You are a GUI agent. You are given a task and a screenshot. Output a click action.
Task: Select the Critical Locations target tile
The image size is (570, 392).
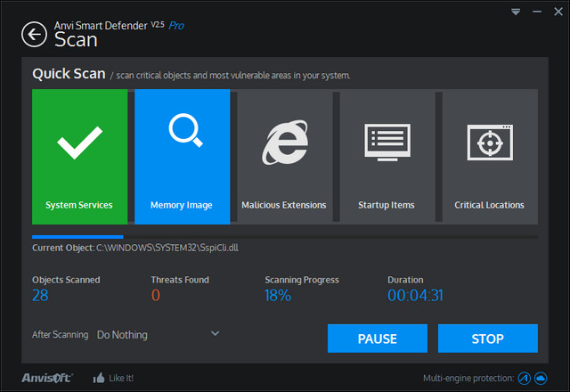pos(490,157)
